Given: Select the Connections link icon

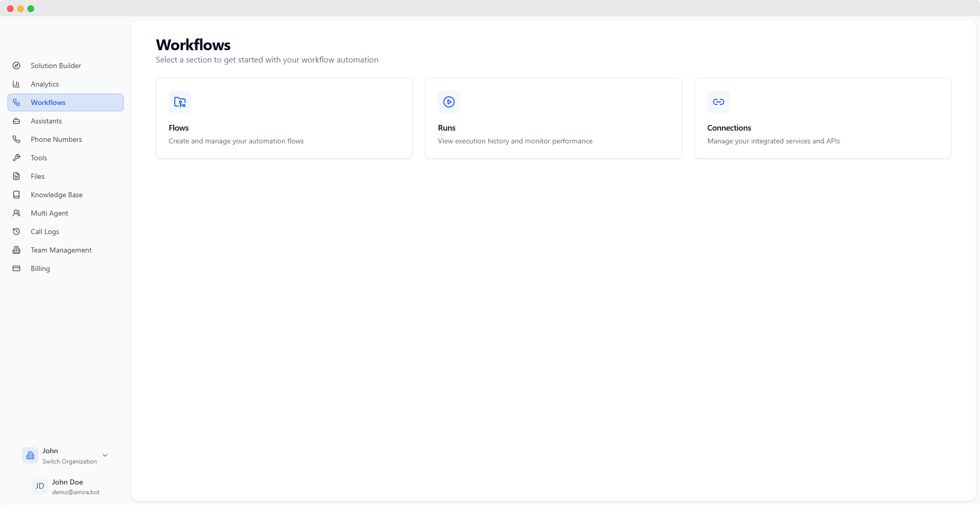Looking at the screenshot, I should tap(718, 102).
